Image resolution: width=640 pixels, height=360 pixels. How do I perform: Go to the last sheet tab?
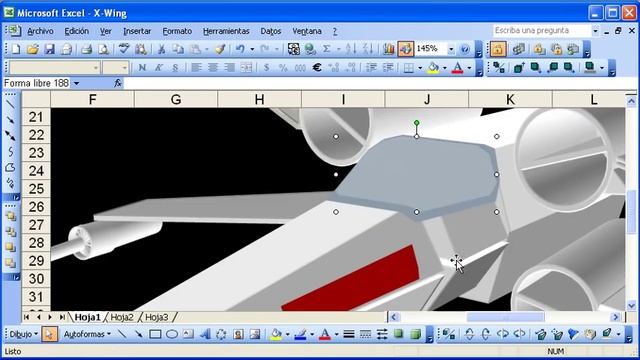(62, 317)
